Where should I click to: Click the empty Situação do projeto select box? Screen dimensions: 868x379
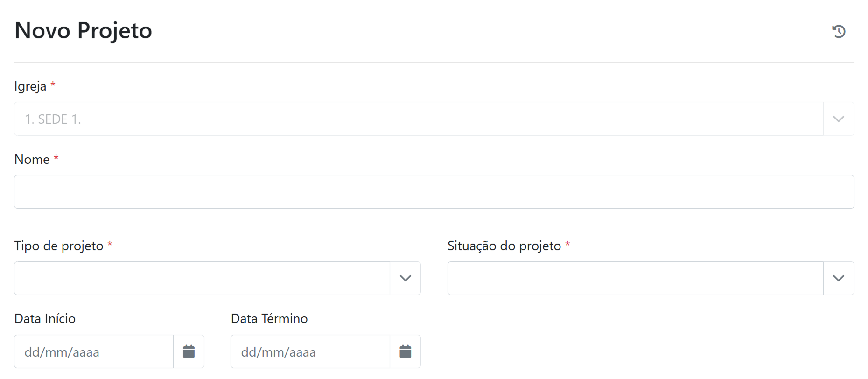[635, 278]
